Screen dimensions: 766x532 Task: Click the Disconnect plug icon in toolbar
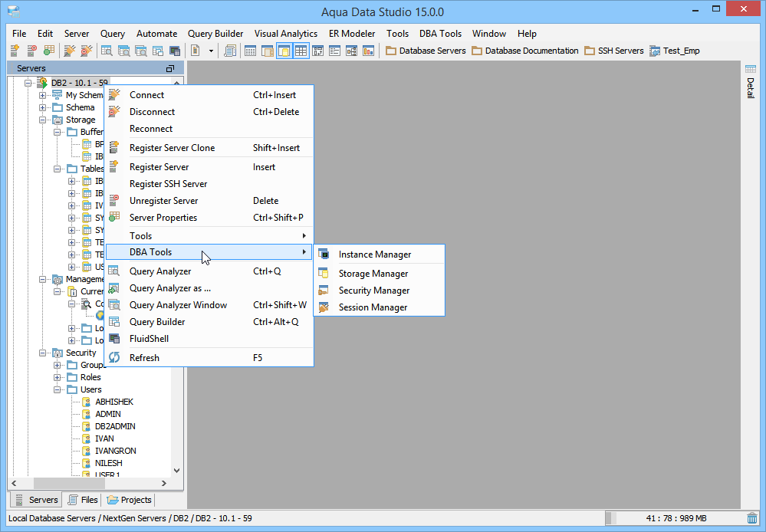tap(87, 51)
